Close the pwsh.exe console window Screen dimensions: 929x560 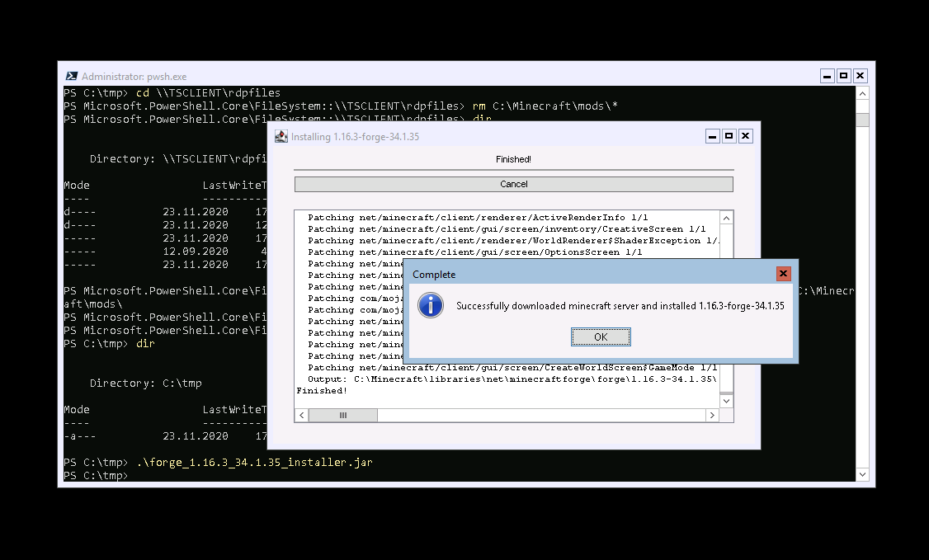pos(861,76)
